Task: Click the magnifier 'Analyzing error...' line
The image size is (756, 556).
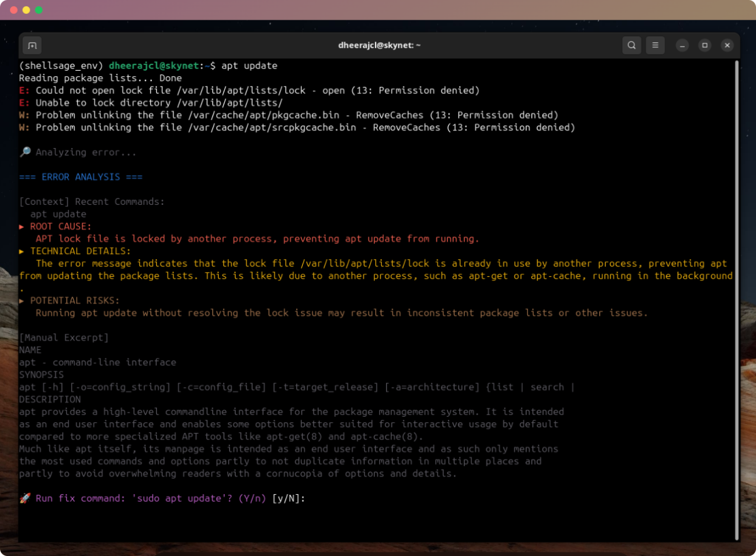Action: point(78,152)
